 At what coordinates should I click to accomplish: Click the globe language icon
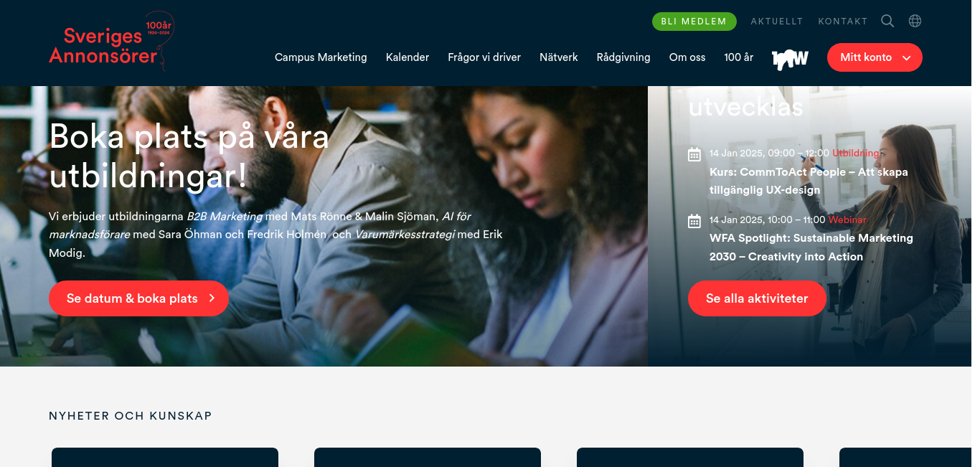tap(915, 21)
